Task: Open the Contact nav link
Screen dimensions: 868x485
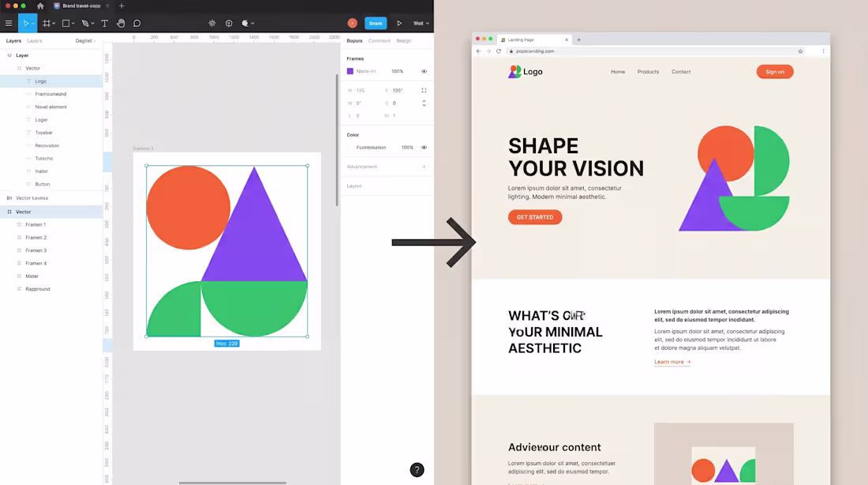Action: tap(681, 72)
